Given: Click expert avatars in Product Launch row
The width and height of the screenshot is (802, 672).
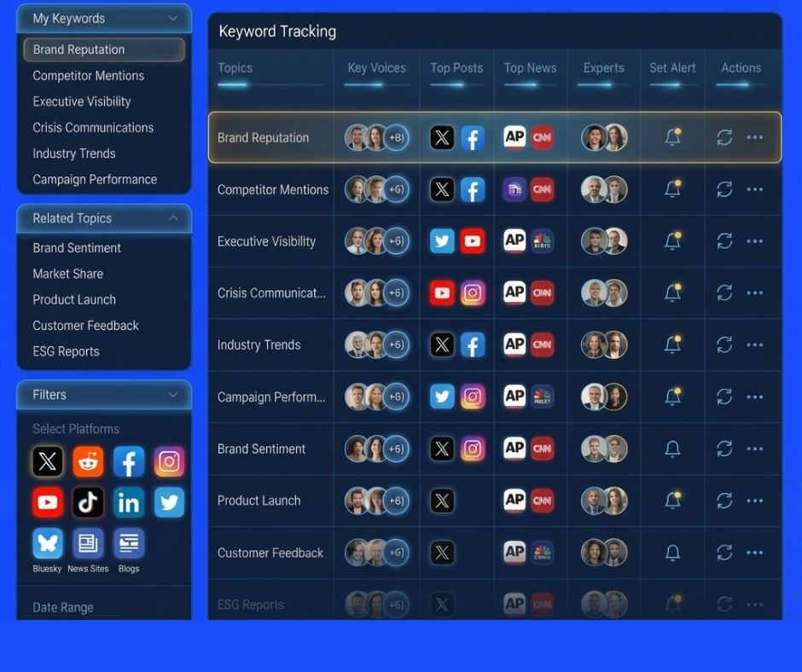Looking at the screenshot, I should point(604,501).
